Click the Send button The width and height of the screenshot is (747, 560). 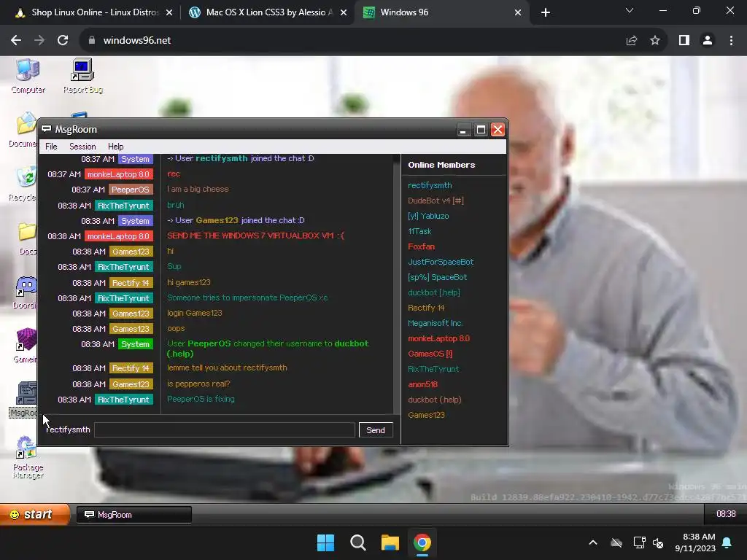click(x=376, y=430)
